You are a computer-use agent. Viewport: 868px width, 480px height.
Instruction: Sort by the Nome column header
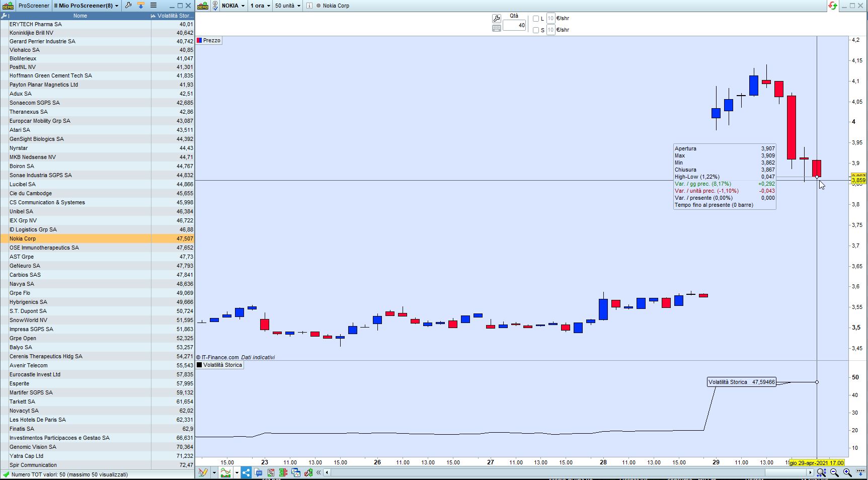point(80,16)
